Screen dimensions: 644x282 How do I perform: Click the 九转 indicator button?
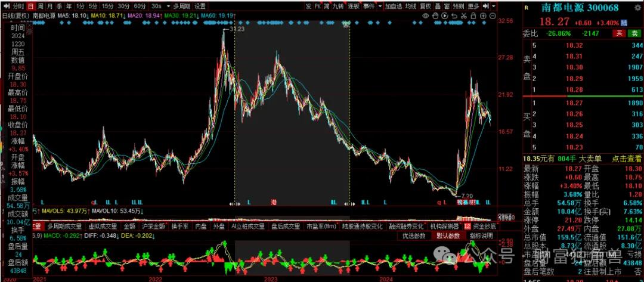point(338,6)
